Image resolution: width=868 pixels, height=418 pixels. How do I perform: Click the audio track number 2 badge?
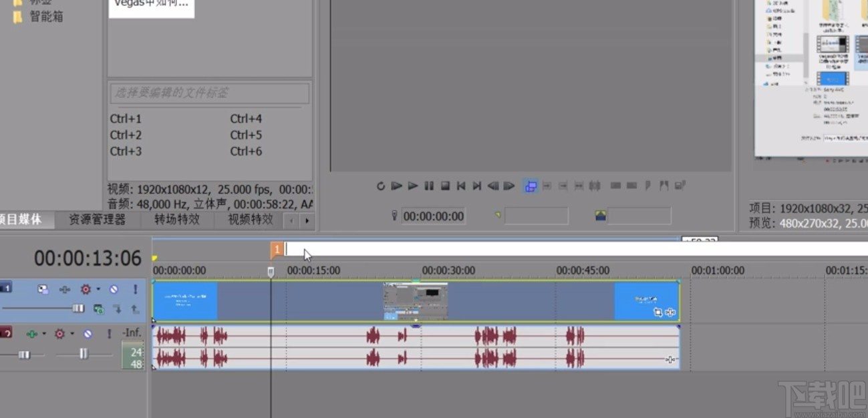[5, 332]
